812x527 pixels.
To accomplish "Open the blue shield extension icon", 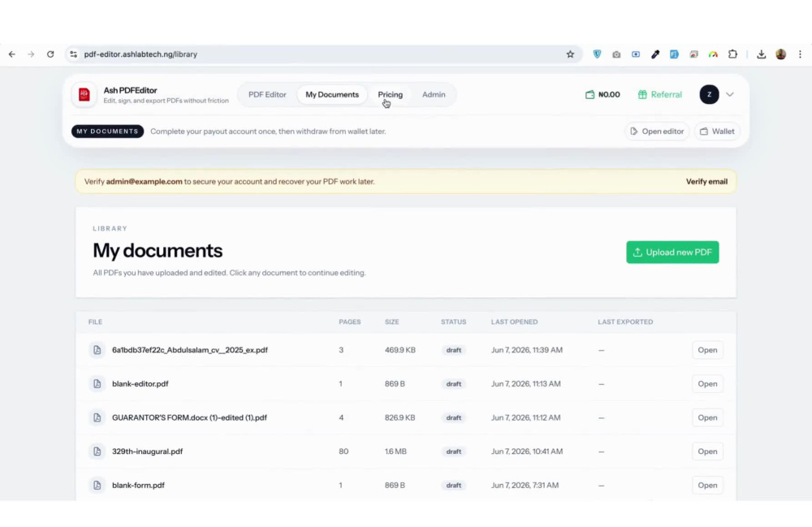I will [597, 54].
